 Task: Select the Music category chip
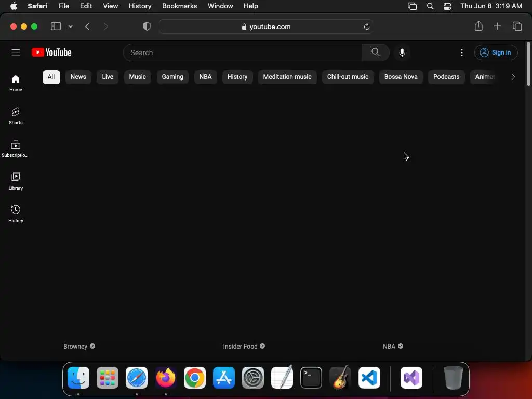point(137,77)
